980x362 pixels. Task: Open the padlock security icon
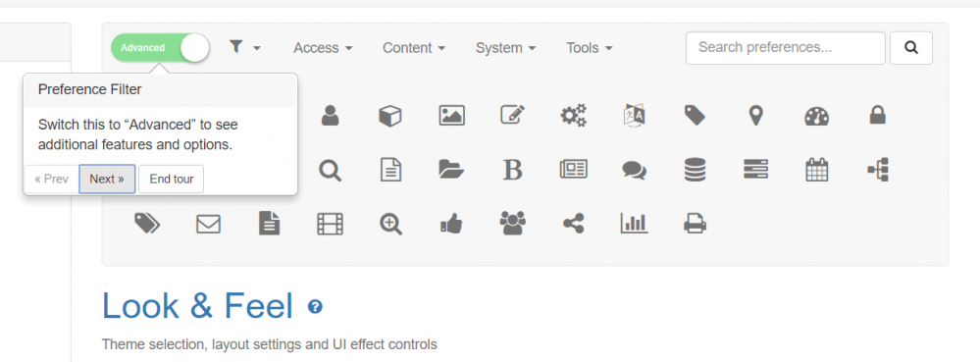point(878,115)
